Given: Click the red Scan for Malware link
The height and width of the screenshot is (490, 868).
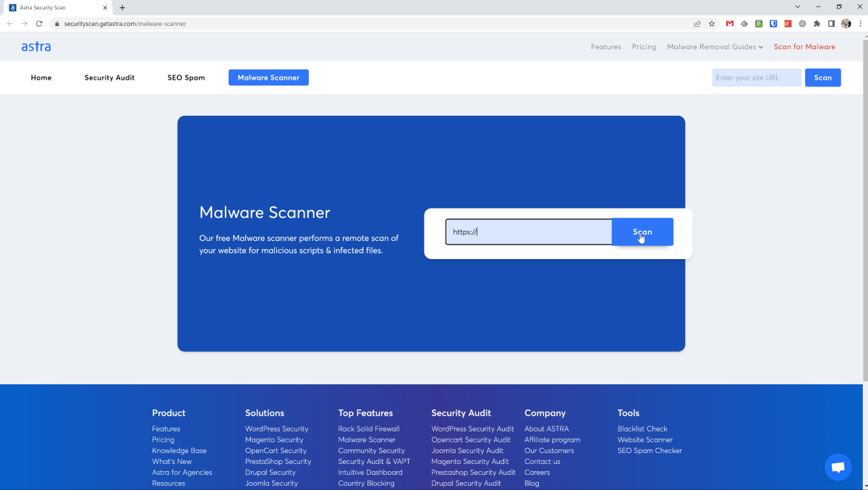Looking at the screenshot, I should pyautogui.click(x=804, y=47).
